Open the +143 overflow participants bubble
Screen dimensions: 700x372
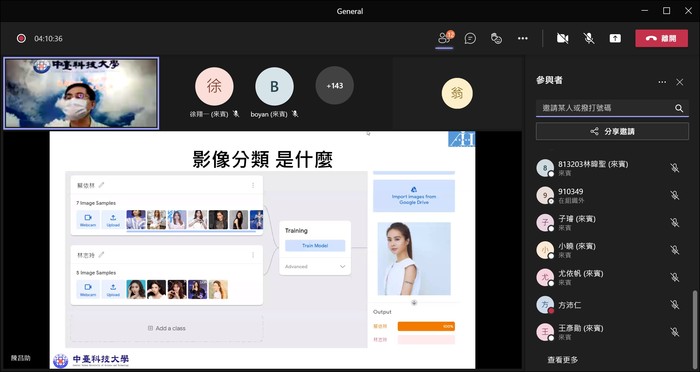(x=334, y=85)
